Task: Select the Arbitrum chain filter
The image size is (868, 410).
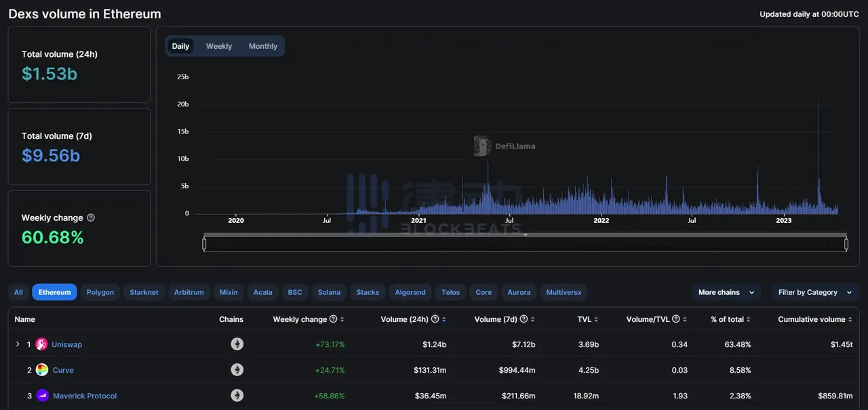Action: pos(189,292)
